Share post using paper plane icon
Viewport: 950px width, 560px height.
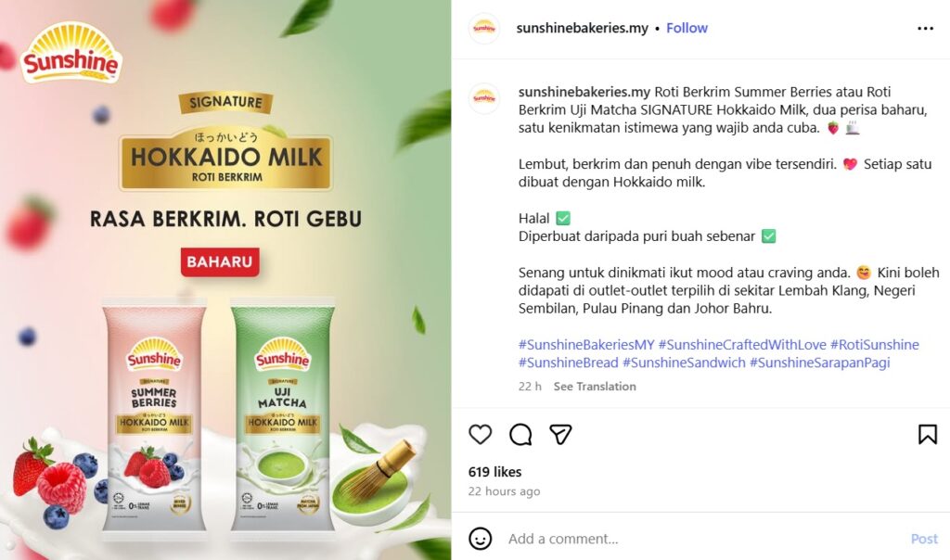click(x=560, y=434)
